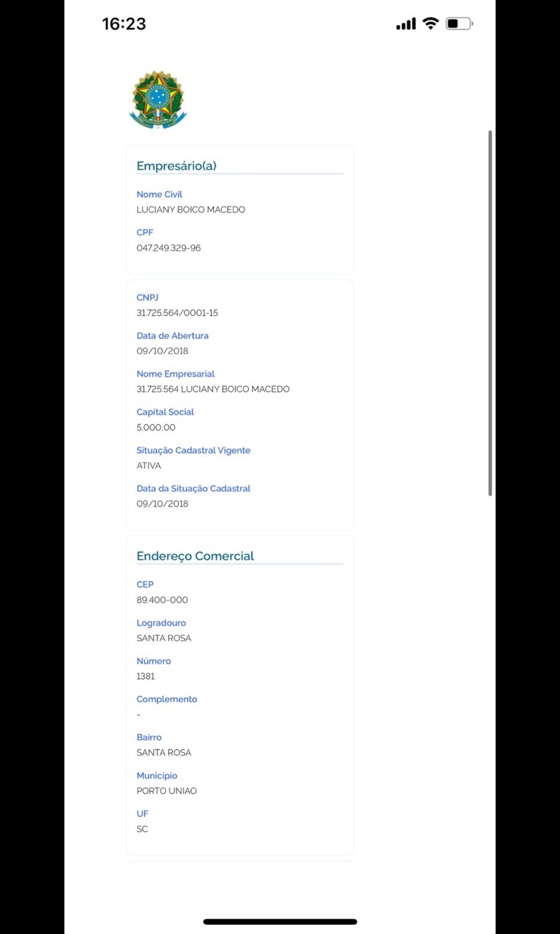Click the CEP value 89.400-000
The width and height of the screenshot is (560, 934).
coord(162,600)
